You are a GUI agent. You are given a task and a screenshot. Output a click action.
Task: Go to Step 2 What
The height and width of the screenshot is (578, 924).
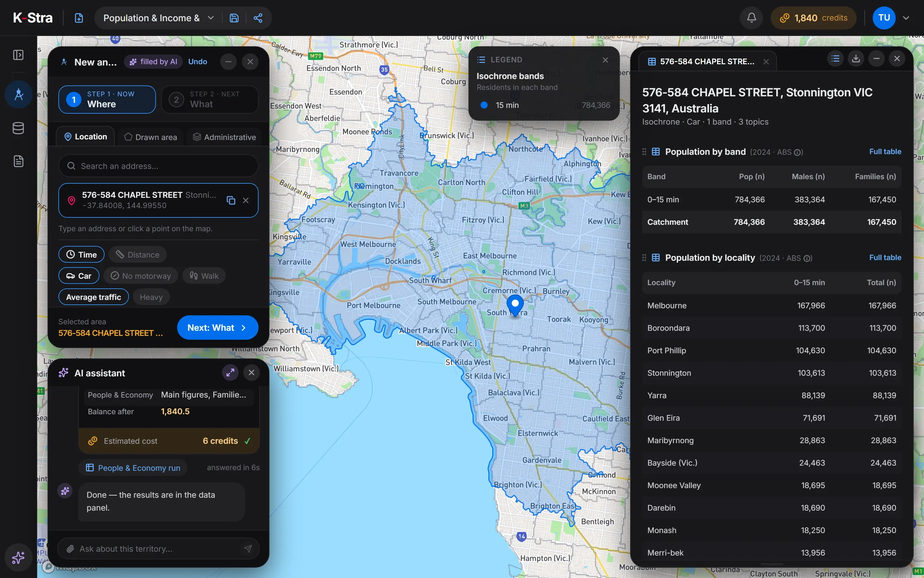[x=210, y=100]
